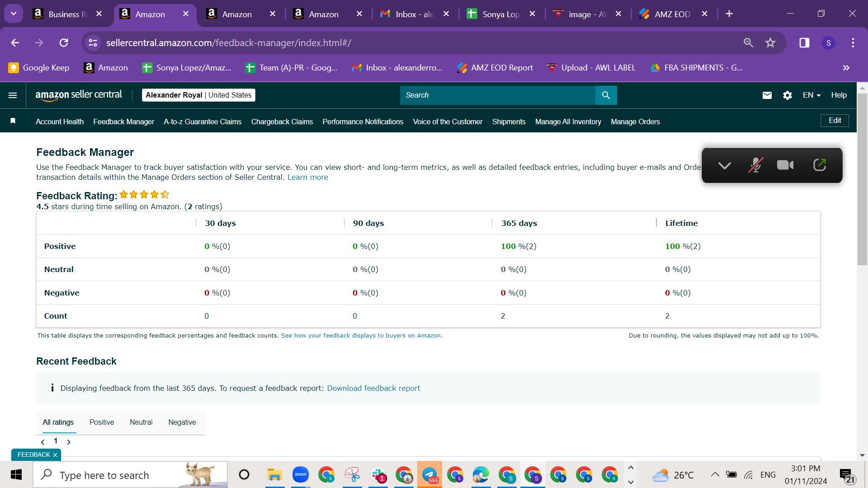868x488 pixels.
Task: Show more bookmarks with the chevron
Action: 846,68
